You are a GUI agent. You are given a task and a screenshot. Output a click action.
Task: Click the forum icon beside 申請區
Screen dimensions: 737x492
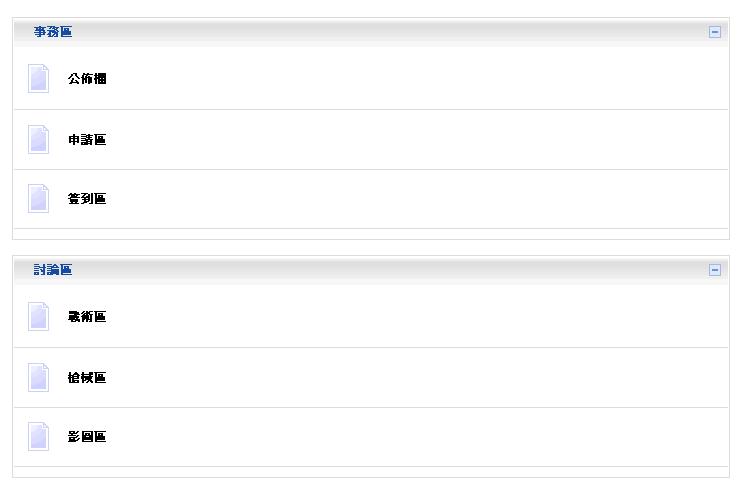pyautogui.click(x=39, y=140)
